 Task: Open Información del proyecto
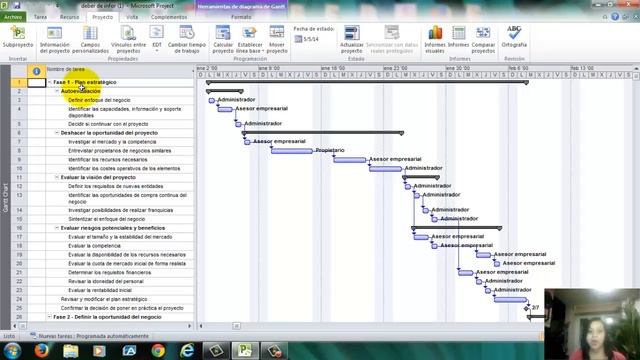click(x=55, y=40)
